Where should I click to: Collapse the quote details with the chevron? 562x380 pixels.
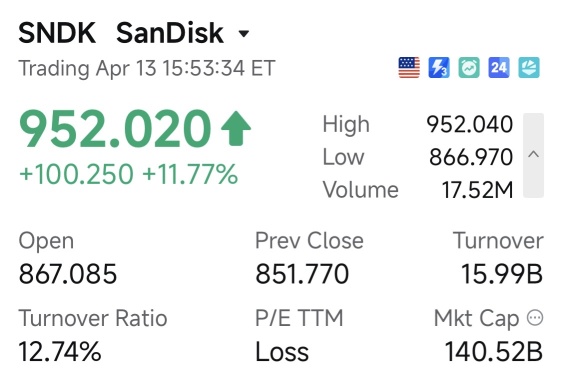pyautogui.click(x=533, y=155)
